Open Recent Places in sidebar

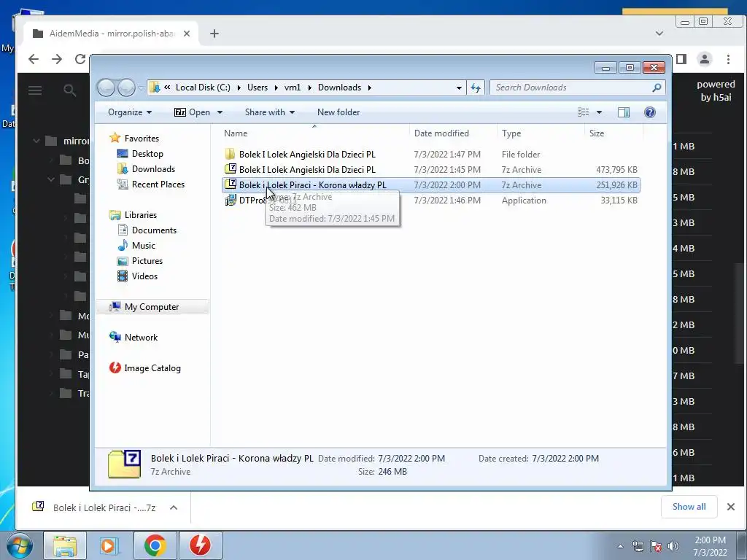tap(158, 184)
